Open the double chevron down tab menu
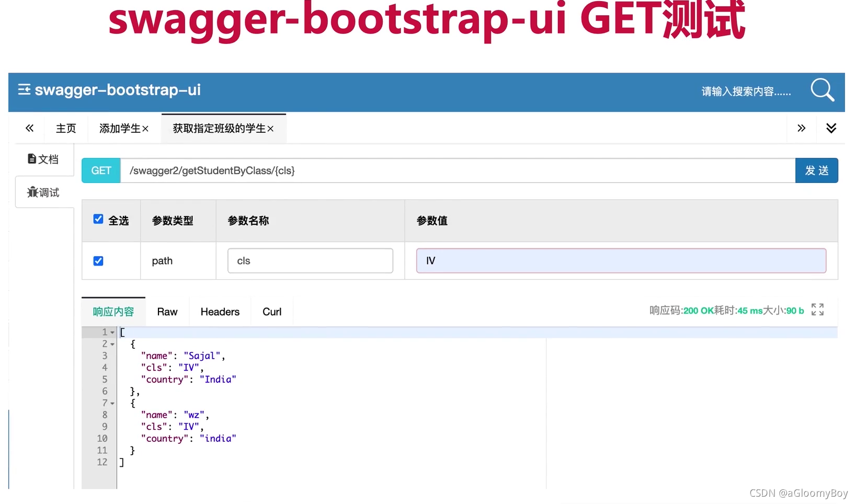Viewport: 856px width, 504px height. pos(831,128)
